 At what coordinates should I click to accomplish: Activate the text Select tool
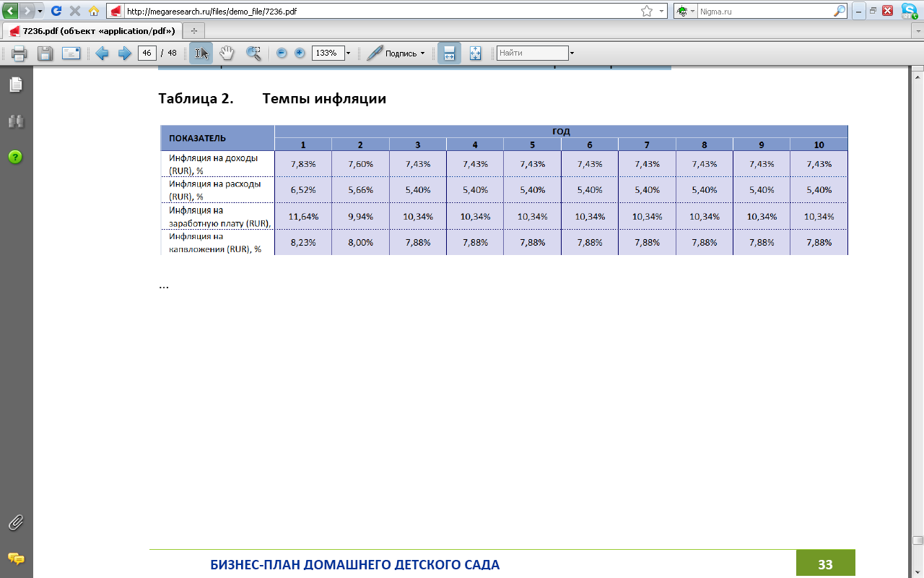pyautogui.click(x=201, y=53)
